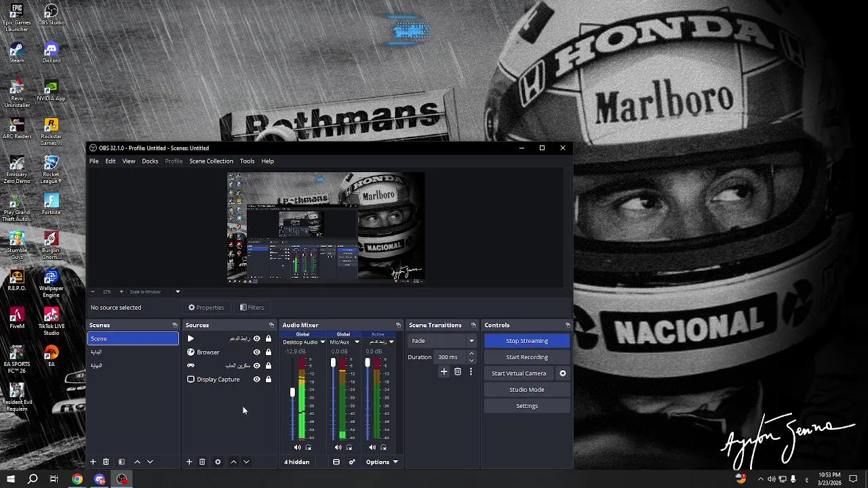Move source down with the Sources down arrow
The width and height of the screenshot is (868, 488).
(x=246, y=462)
